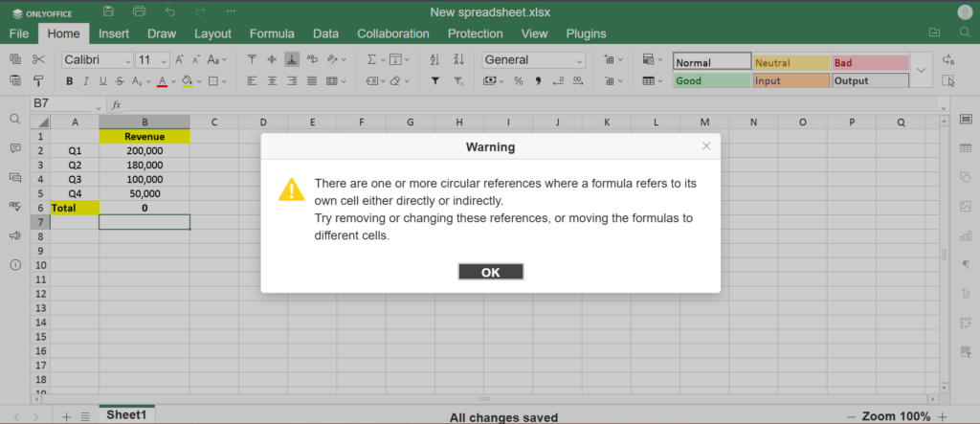Click the Cut scissors icon
The width and height of the screenshot is (980, 424).
pos(38,59)
